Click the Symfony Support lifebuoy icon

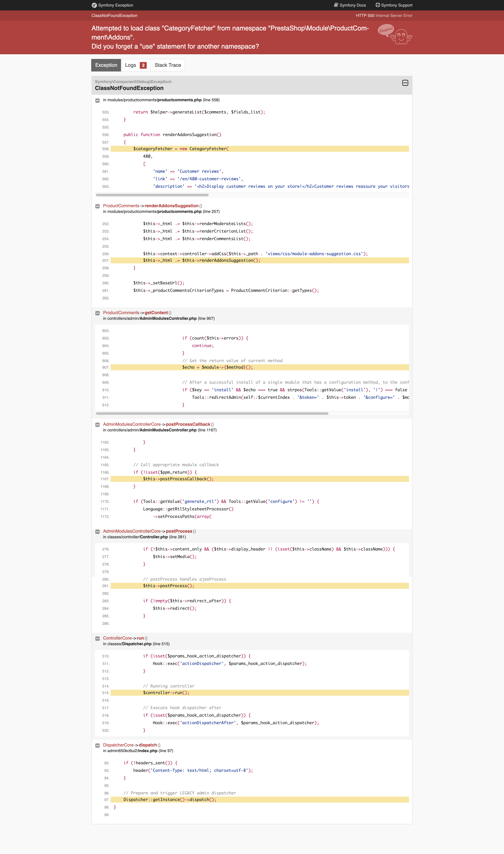click(x=377, y=5)
